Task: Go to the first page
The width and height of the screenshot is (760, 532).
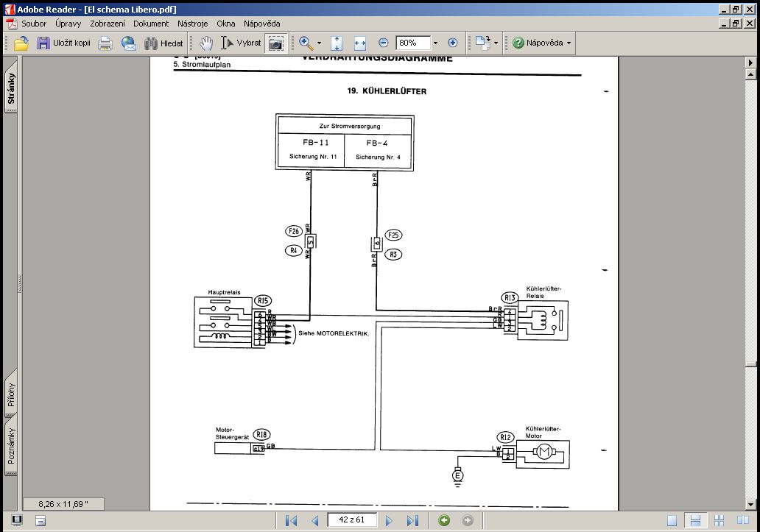Action: click(x=292, y=520)
